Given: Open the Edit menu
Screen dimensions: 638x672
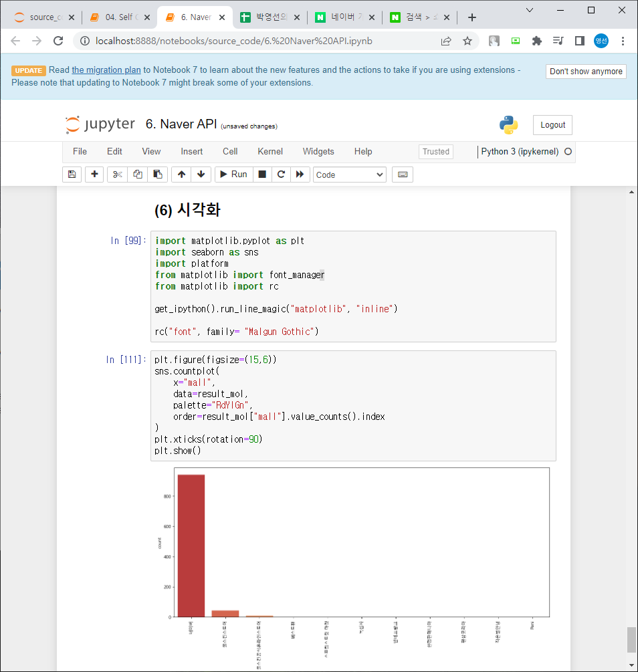Looking at the screenshot, I should point(114,151).
